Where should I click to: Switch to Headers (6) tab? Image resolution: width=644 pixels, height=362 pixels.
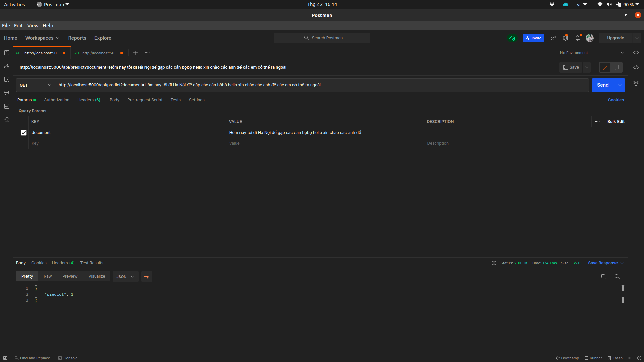tap(89, 100)
